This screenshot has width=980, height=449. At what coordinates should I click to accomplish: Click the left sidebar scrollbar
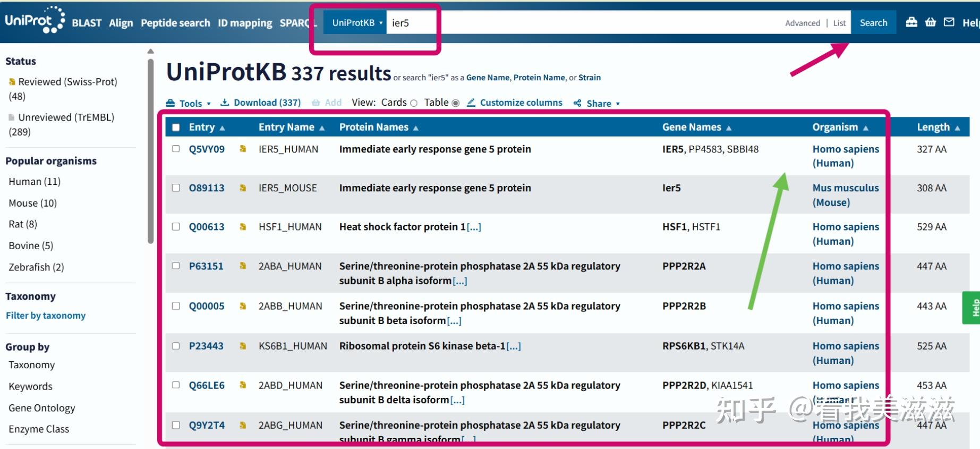[151, 149]
